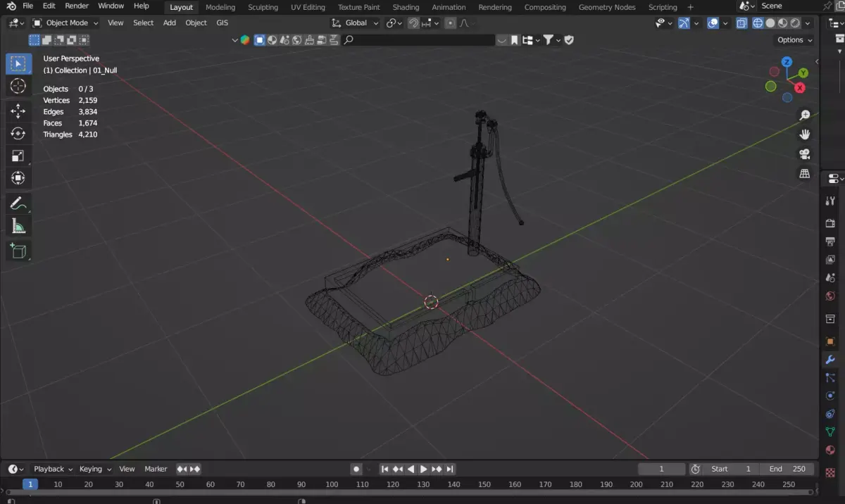Toggle viewport gizmos visibility button

pos(684,23)
